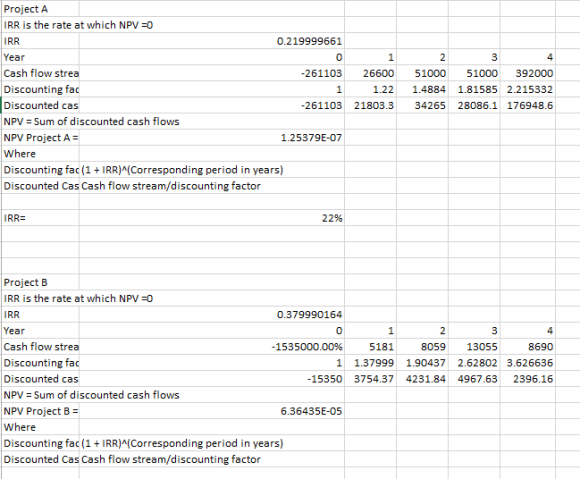Click the Project B cash flow 13055

point(474,347)
